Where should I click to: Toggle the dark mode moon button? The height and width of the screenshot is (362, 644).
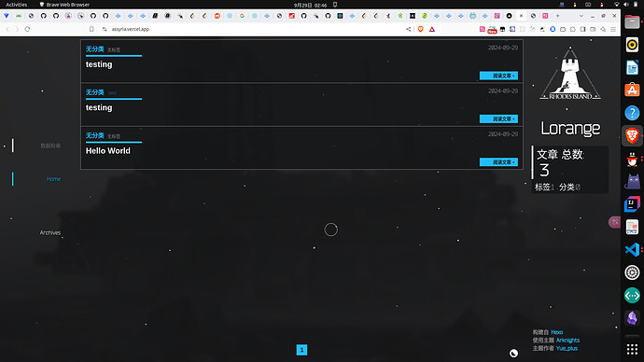pyautogui.click(x=513, y=353)
